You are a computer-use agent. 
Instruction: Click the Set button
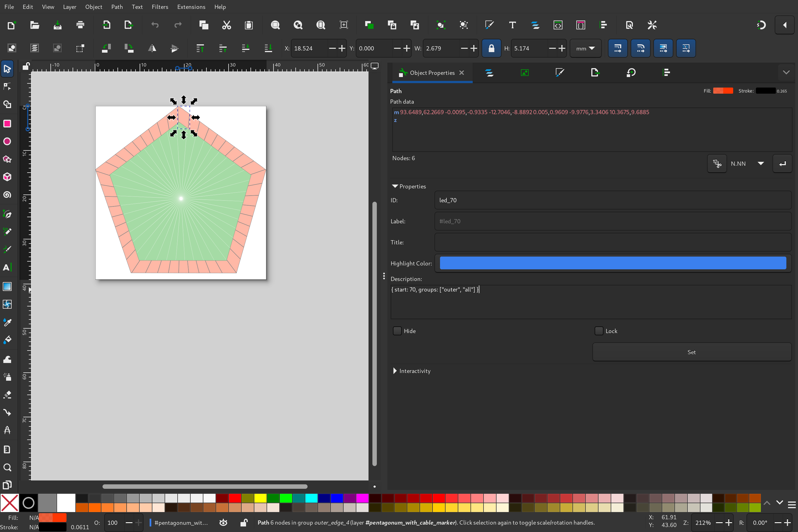click(x=692, y=352)
